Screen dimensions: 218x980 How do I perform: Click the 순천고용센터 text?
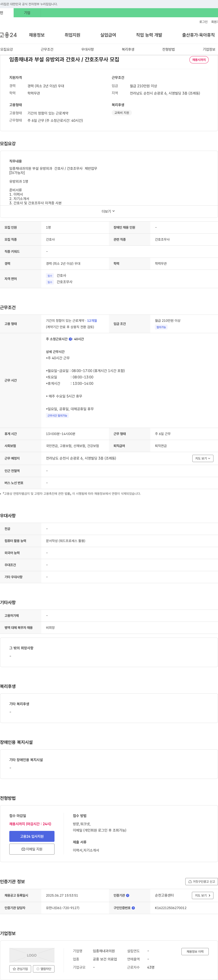[x=164, y=895]
